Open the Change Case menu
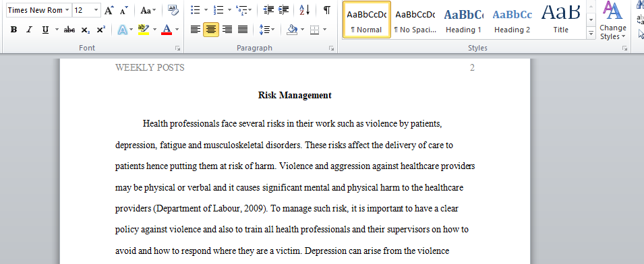The width and height of the screenshot is (644, 264). [148, 10]
